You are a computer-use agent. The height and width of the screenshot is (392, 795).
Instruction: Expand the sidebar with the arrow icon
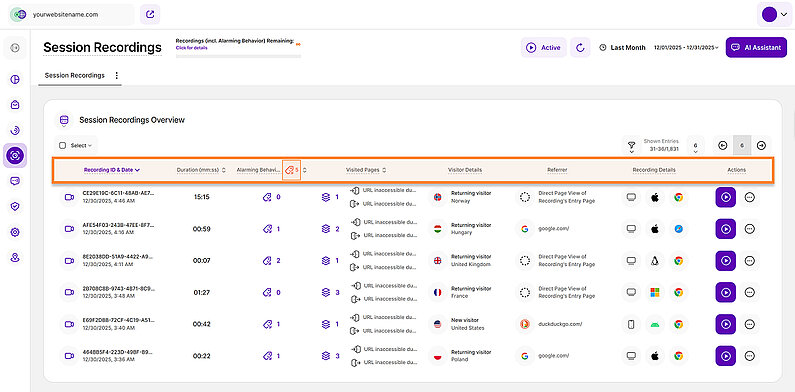(x=15, y=48)
